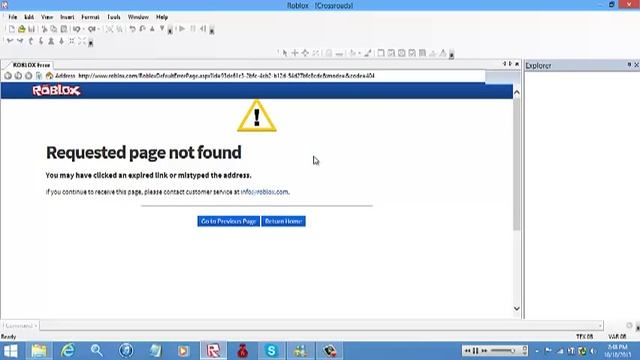Open the File menu
This screenshot has height=360, width=640.
(x=13, y=17)
